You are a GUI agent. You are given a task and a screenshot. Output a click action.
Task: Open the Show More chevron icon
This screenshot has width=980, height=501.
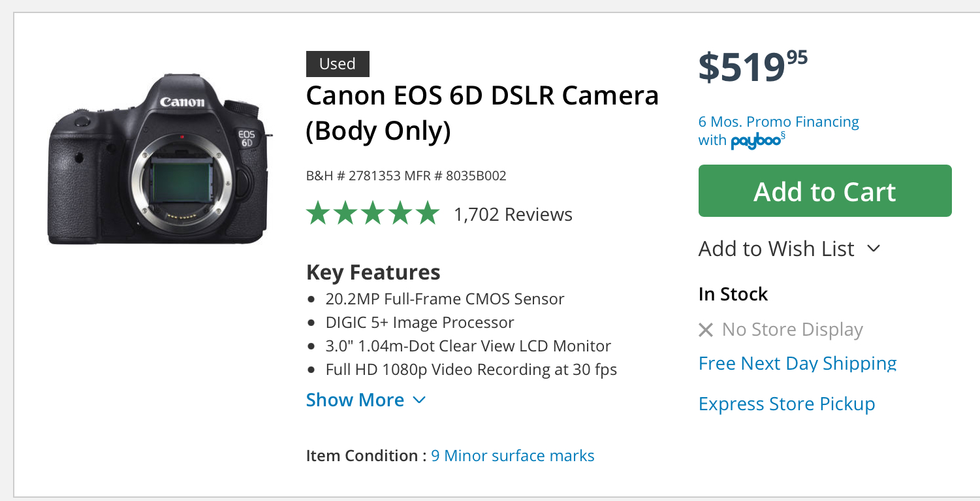tap(420, 400)
